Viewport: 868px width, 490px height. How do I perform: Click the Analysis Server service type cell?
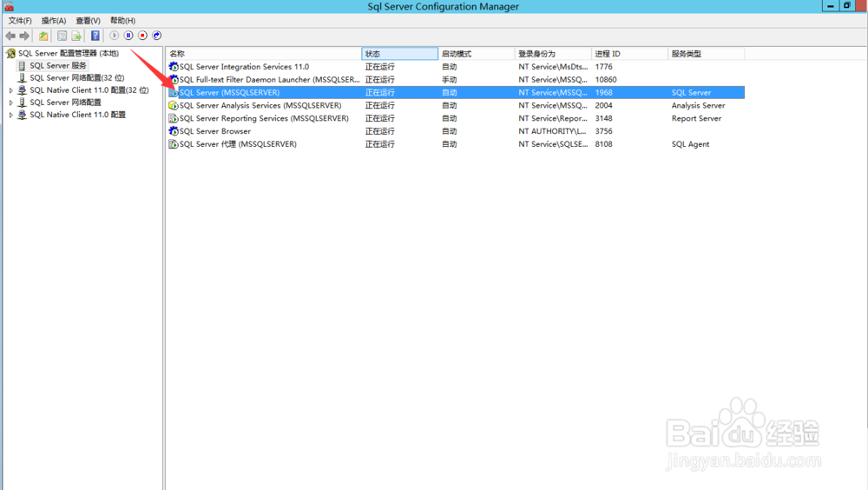coord(698,105)
